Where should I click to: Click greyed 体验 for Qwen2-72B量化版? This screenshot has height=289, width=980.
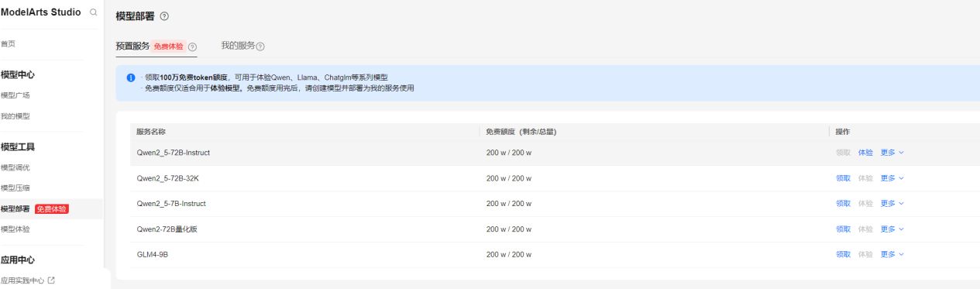point(865,229)
